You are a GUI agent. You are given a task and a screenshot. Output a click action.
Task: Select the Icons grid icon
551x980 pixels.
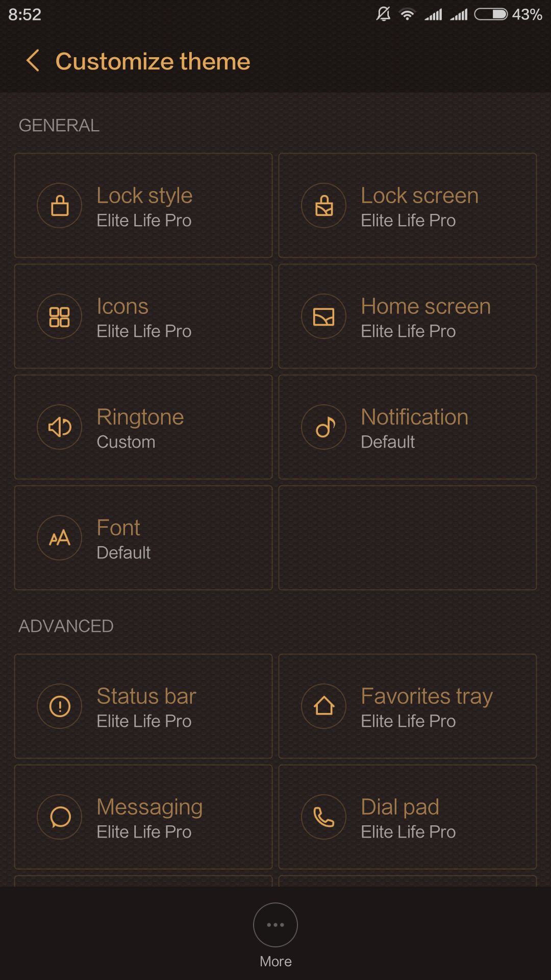tap(60, 316)
